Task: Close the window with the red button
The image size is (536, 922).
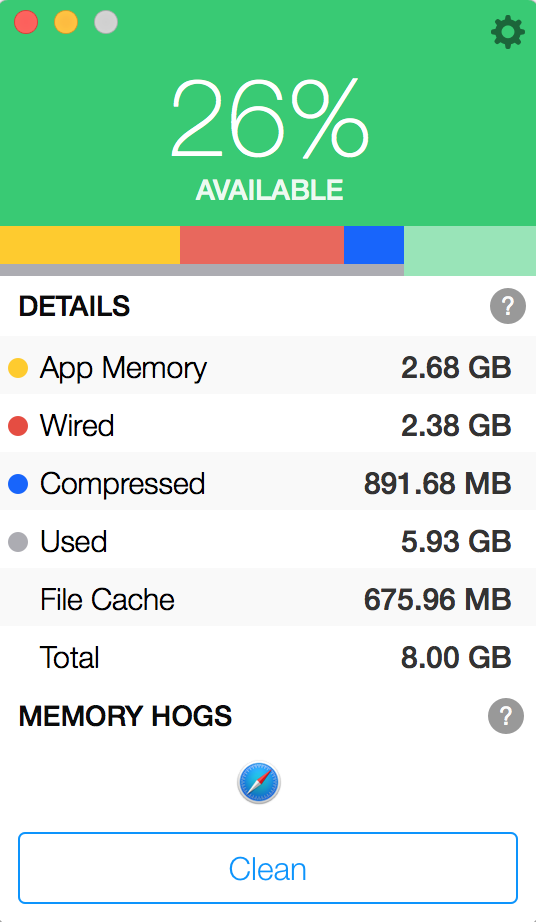Action: point(26,22)
